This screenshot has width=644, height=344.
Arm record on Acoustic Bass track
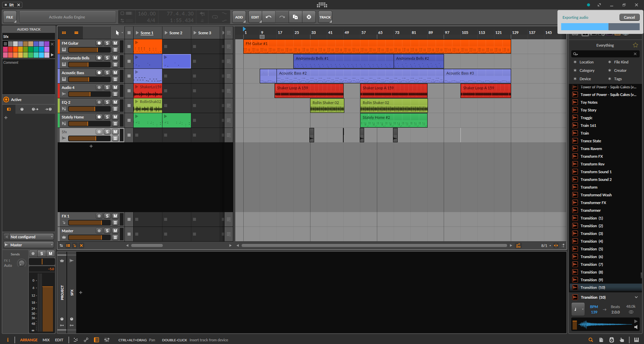click(99, 73)
